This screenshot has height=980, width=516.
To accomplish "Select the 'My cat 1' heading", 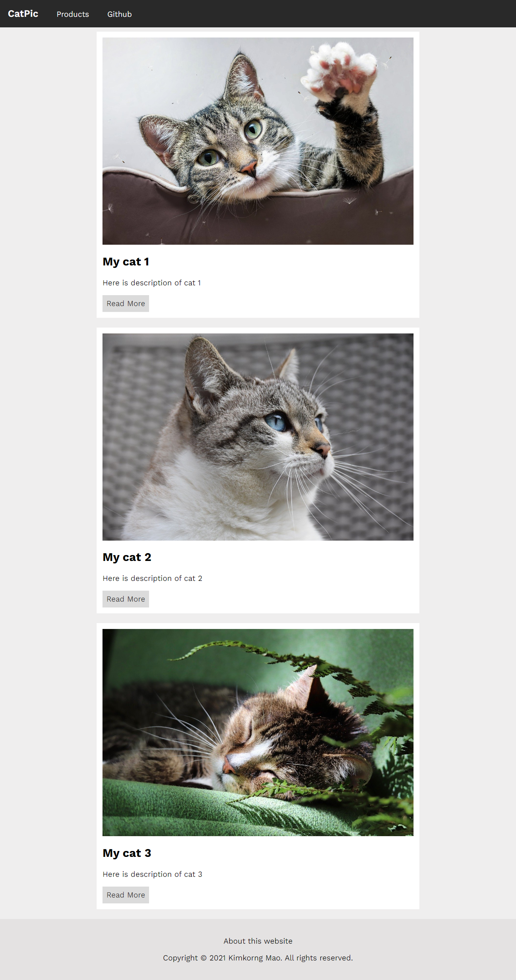I will click(126, 262).
